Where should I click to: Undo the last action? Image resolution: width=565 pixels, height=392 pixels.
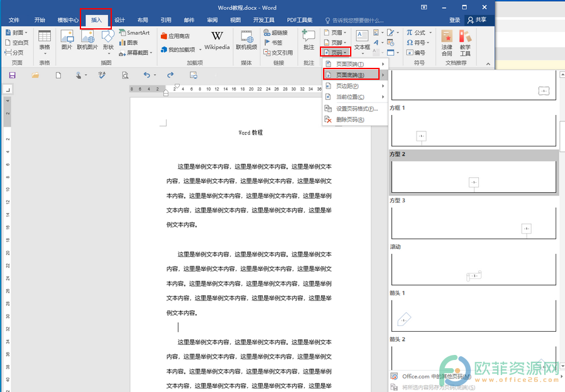(x=146, y=75)
